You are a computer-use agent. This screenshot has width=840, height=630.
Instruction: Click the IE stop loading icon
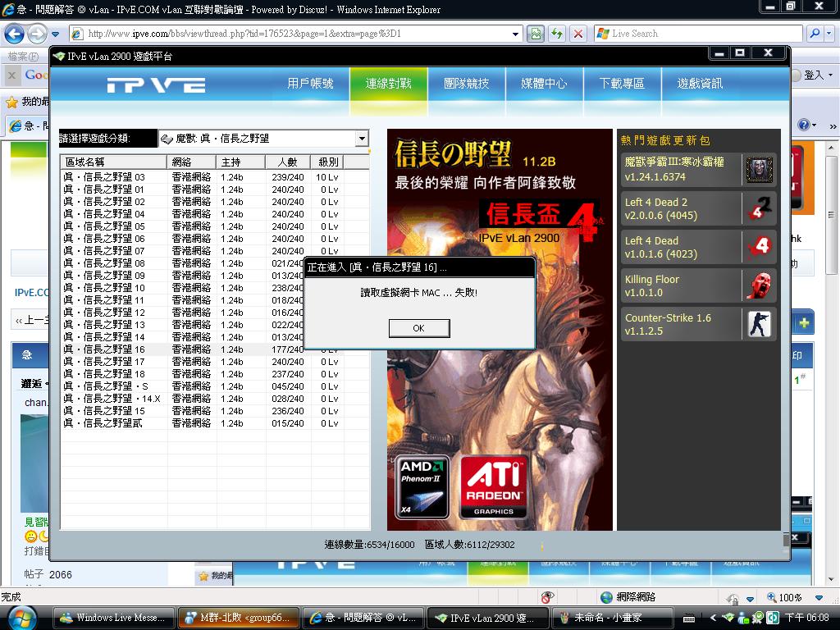tap(578, 34)
